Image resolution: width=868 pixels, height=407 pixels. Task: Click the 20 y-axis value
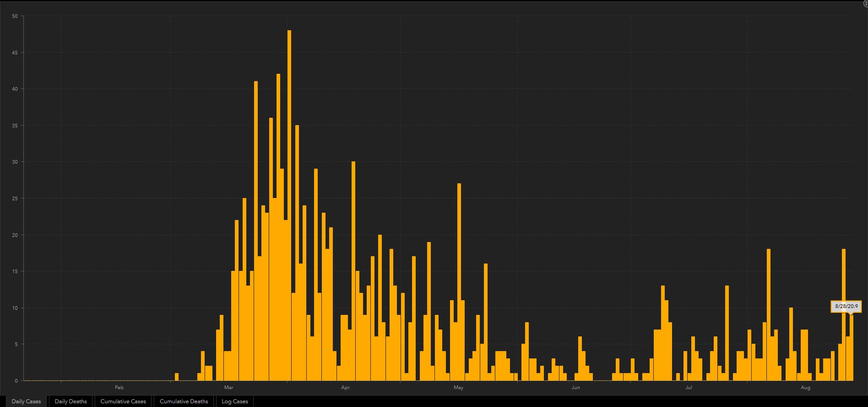[15, 235]
